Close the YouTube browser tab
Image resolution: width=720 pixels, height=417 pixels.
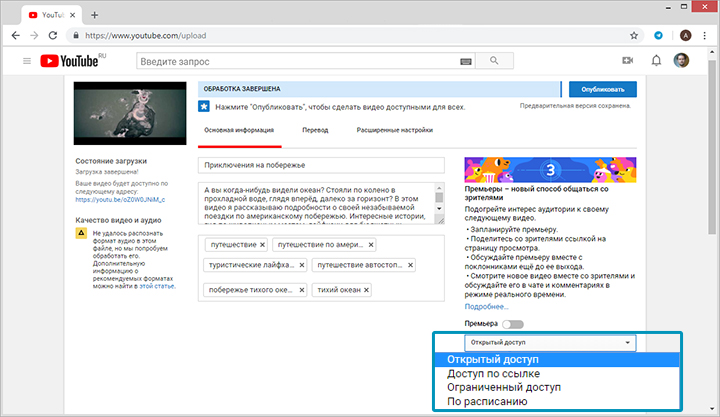[73, 15]
